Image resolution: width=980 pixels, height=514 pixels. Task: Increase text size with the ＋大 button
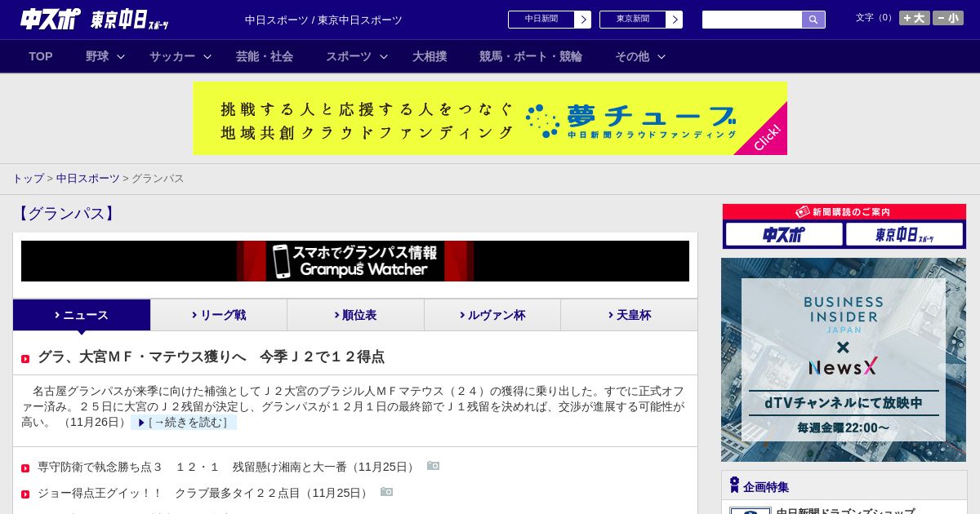tap(915, 18)
